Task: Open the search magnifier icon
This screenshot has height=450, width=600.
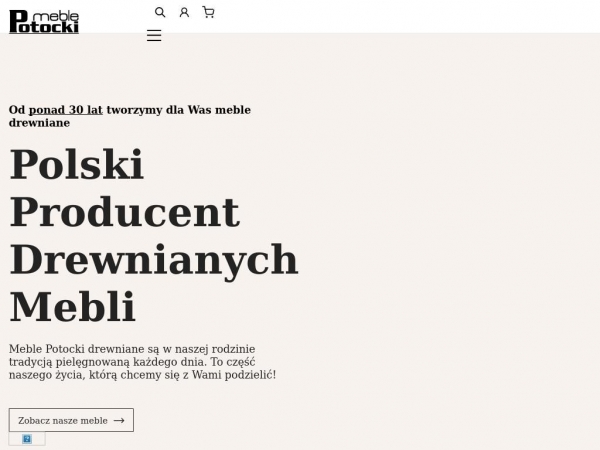Action: tap(160, 13)
